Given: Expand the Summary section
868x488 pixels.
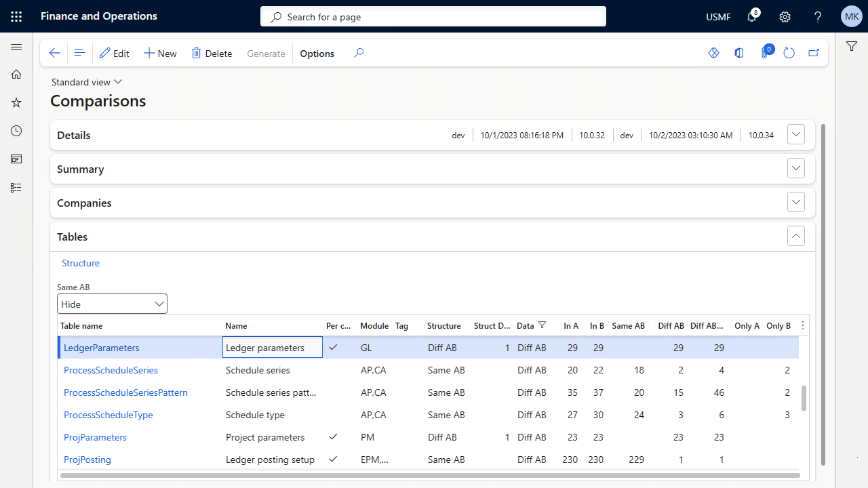Looking at the screenshot, I should [795, 169].
